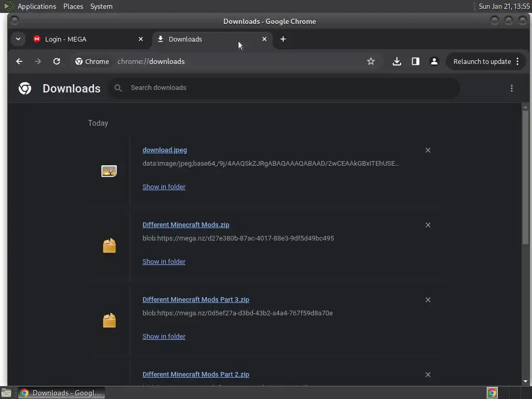The height and width of the screenshot is (399, 532).
Task: Click the mega.nz 0d5ef27a blob URL text
Action: click(x=237, y=313)
